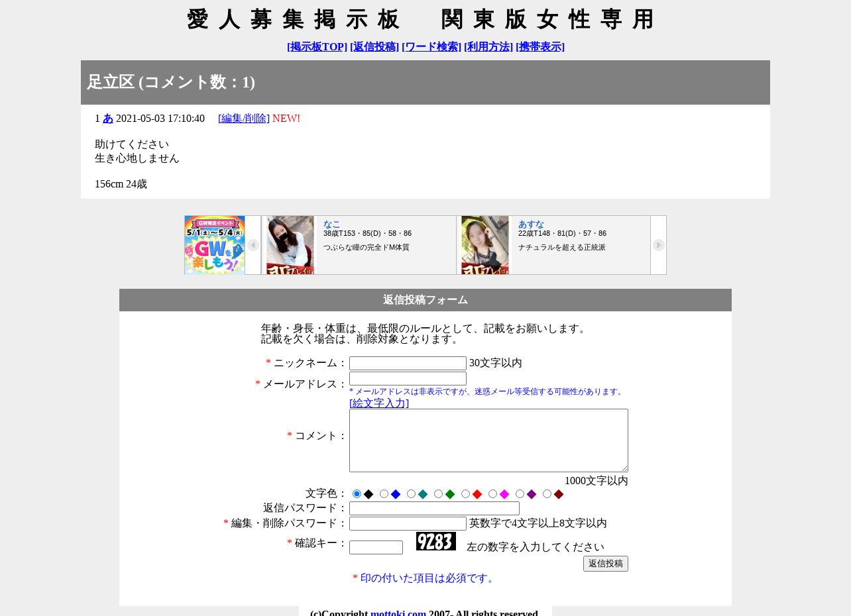Click the GW event banner image
Image resolution: width=851 pixels, height=616 pixels.
[x=215, y=245]
